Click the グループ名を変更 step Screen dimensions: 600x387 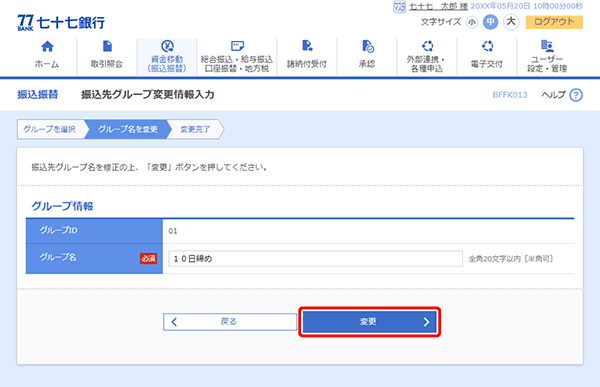[x=127, y=129]
